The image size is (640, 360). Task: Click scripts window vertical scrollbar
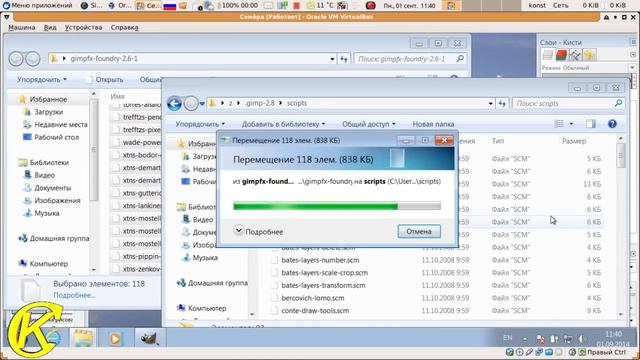coord(620,227)
